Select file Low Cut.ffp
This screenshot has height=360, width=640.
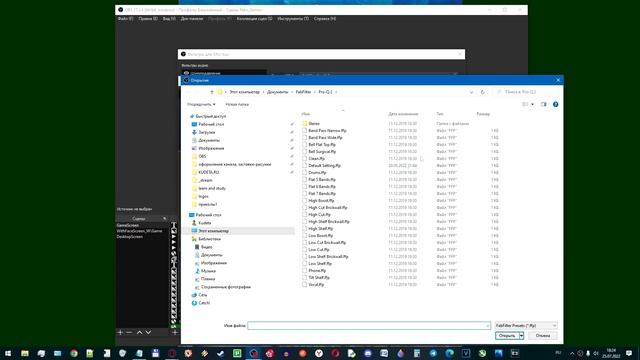pos(319,249)
